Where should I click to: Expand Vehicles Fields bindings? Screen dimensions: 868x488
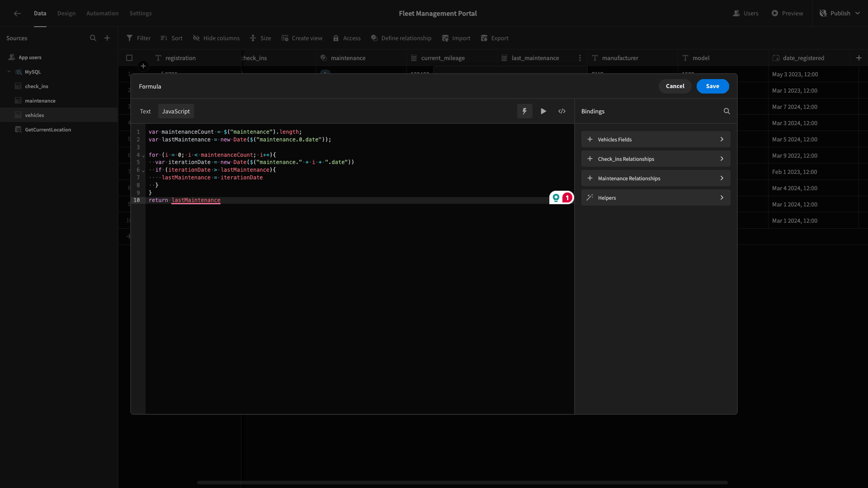722,139
